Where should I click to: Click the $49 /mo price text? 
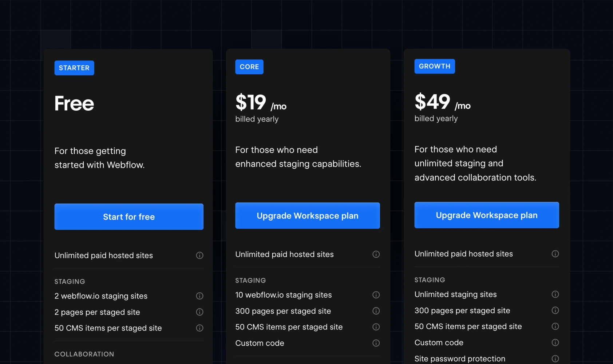pos(443,102)
